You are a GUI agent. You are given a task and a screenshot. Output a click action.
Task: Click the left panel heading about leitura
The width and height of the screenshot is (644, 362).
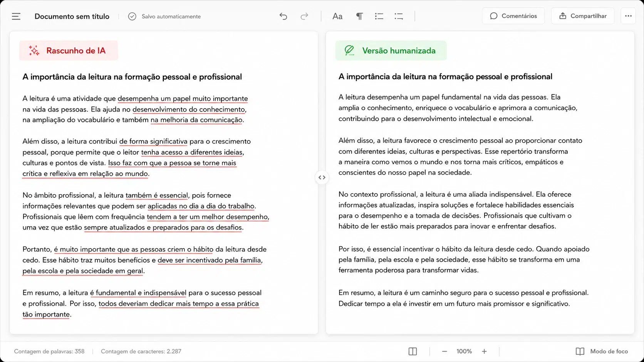click(x=132, y=77)
